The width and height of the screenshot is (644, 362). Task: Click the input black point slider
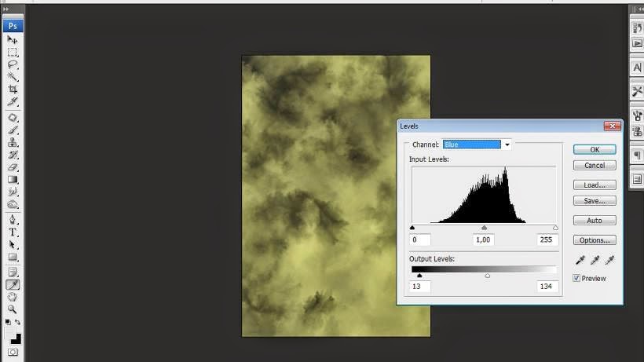pyautogui.click(x=412, y=228)
